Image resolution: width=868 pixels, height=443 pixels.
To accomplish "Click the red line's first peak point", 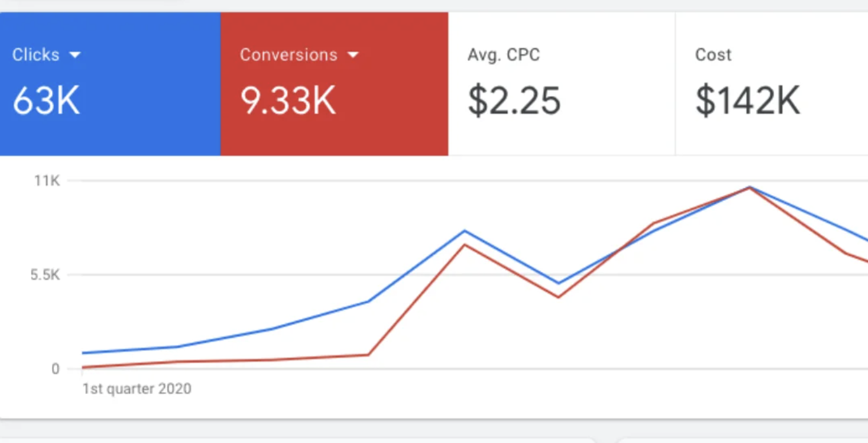I will (465, 244).
